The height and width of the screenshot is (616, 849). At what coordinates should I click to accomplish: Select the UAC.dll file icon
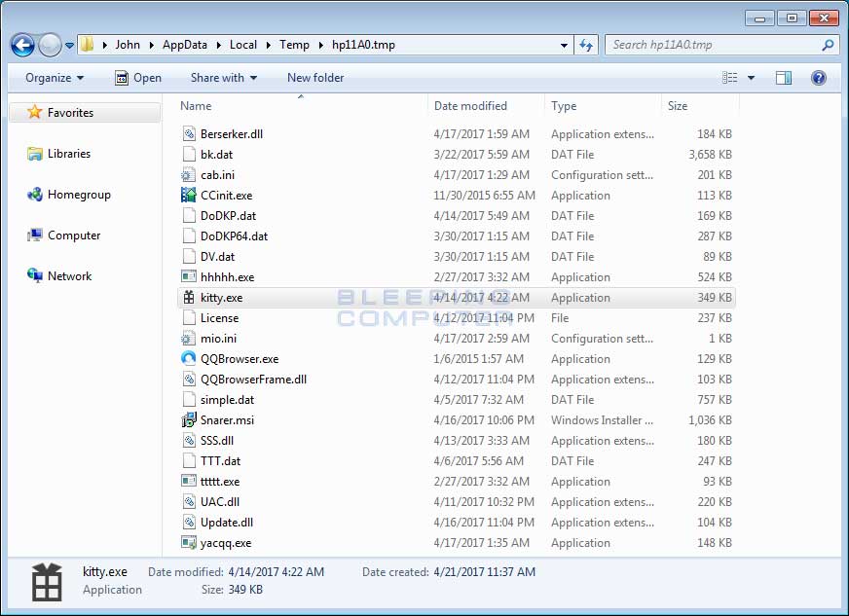[x=189, y=502]
